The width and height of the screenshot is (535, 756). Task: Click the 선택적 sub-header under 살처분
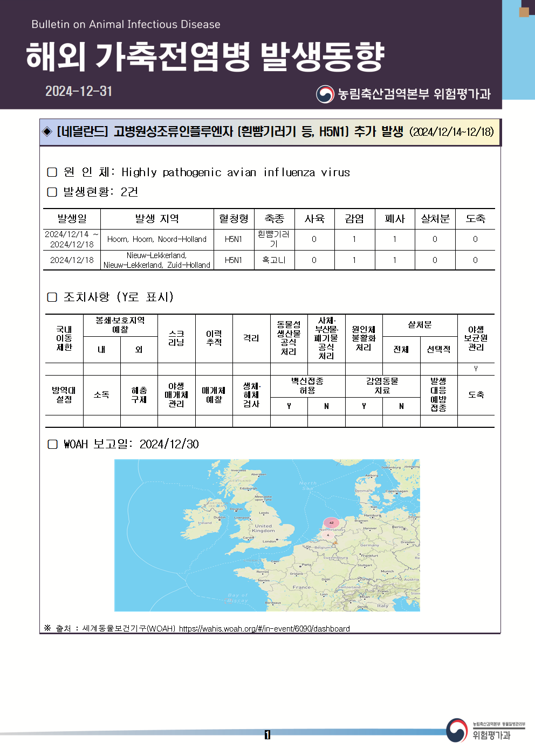point(438,350)
